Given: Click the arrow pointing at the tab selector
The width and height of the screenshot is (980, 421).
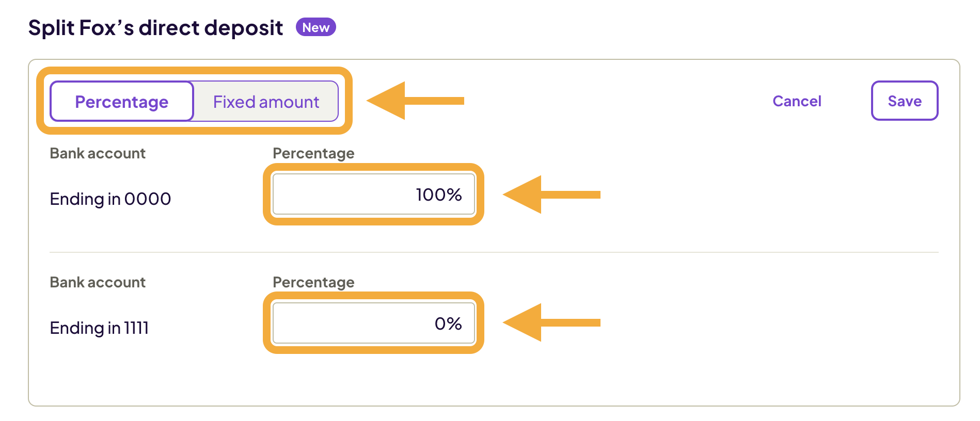Looking at the screenshot, I should point(413,102).
